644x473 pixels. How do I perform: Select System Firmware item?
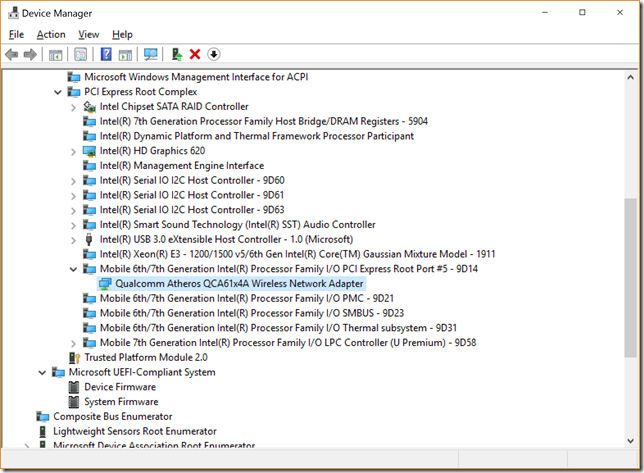tap(121, 402)
